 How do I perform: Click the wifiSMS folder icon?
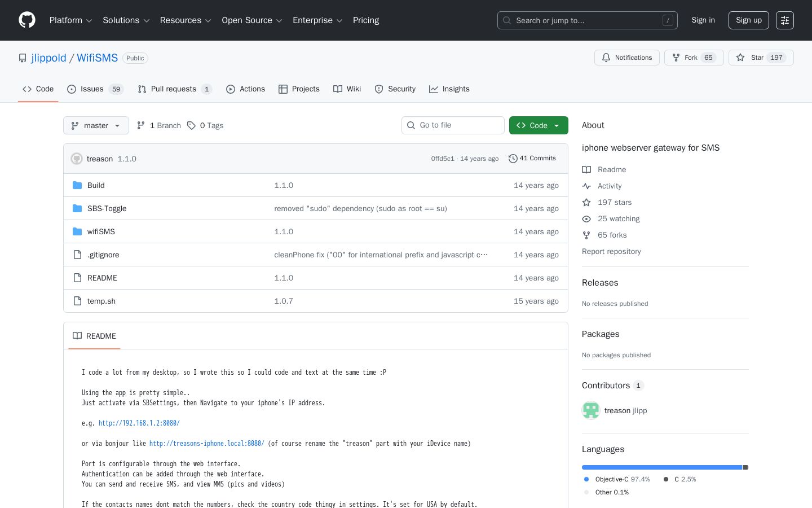tap(77, 231)
